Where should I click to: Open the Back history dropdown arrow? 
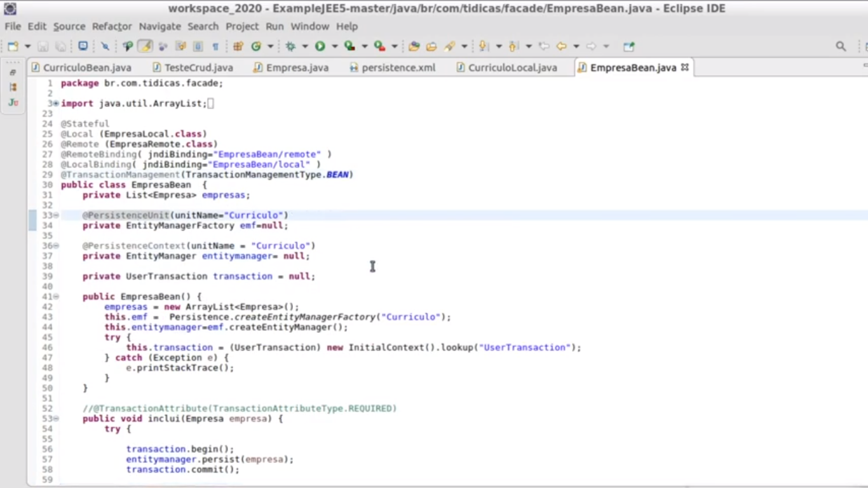coord(576,46)
